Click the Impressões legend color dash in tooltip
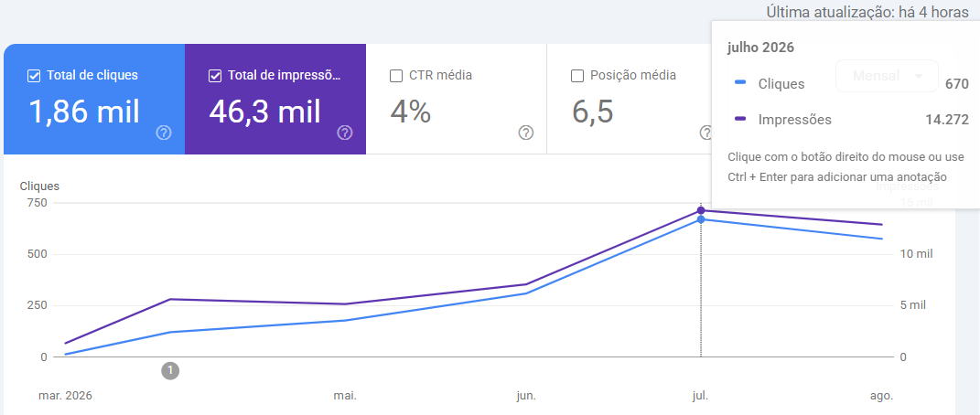The width and height of the screenshot is (980, 415). pyautogui.click(x=741, y=119)
